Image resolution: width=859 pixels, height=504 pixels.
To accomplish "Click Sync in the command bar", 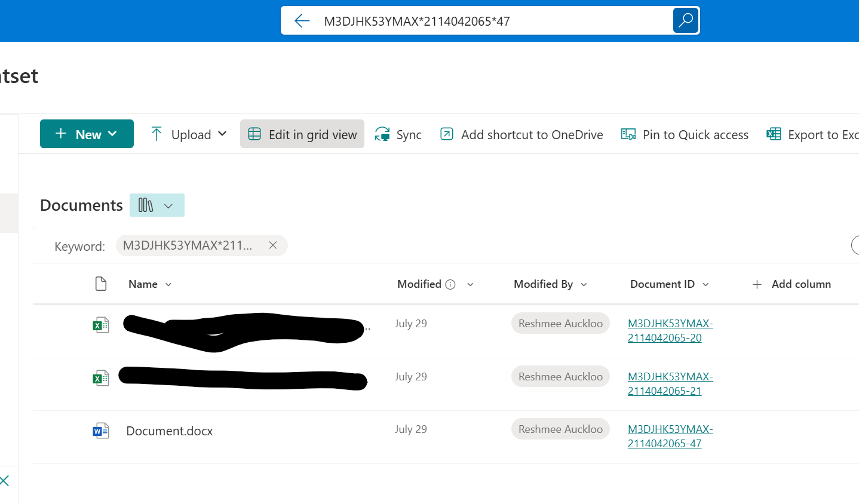I will click(398, 134).
